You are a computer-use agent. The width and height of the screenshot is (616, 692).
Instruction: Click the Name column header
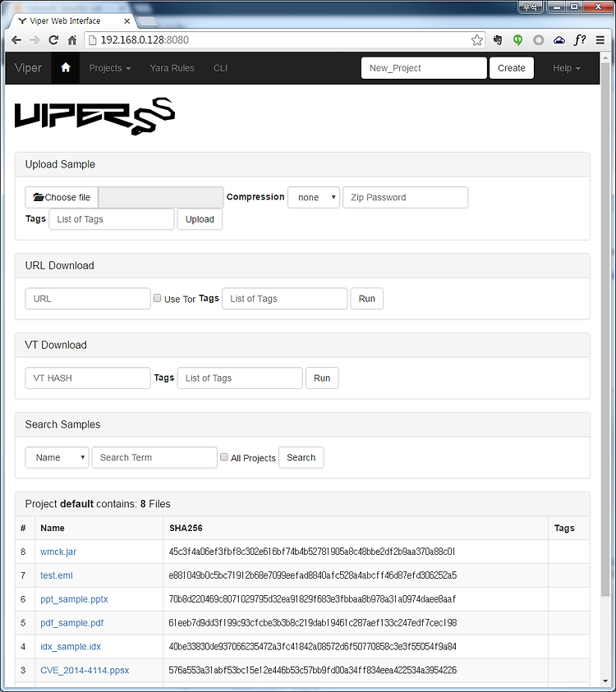click(x=52, y=528)
